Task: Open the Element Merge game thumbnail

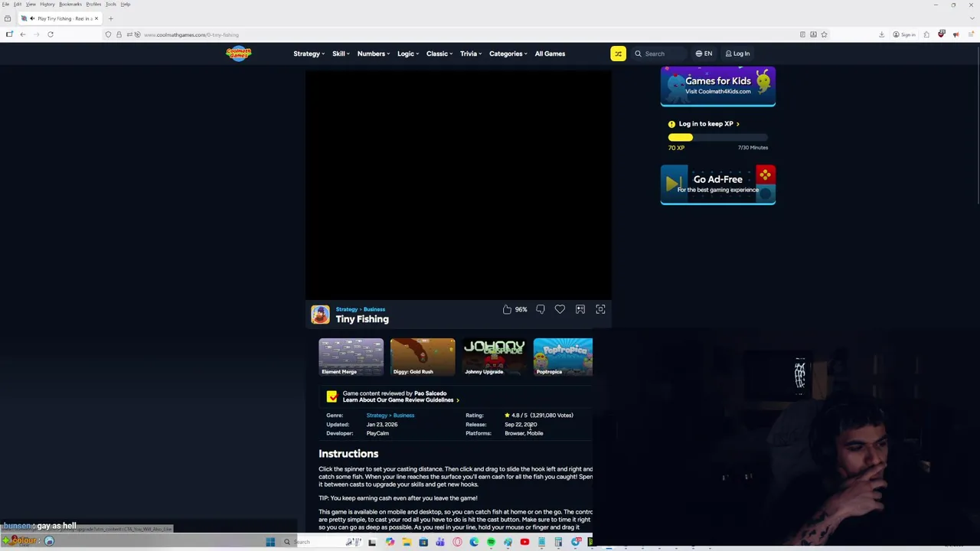Action: pos(351,357)
